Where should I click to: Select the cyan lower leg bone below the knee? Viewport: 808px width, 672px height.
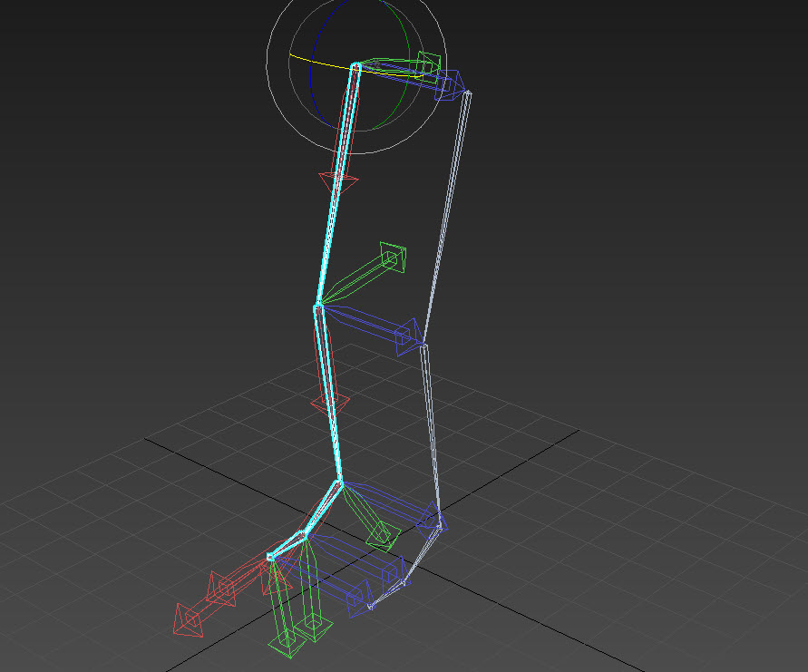(x=327, y=394)
